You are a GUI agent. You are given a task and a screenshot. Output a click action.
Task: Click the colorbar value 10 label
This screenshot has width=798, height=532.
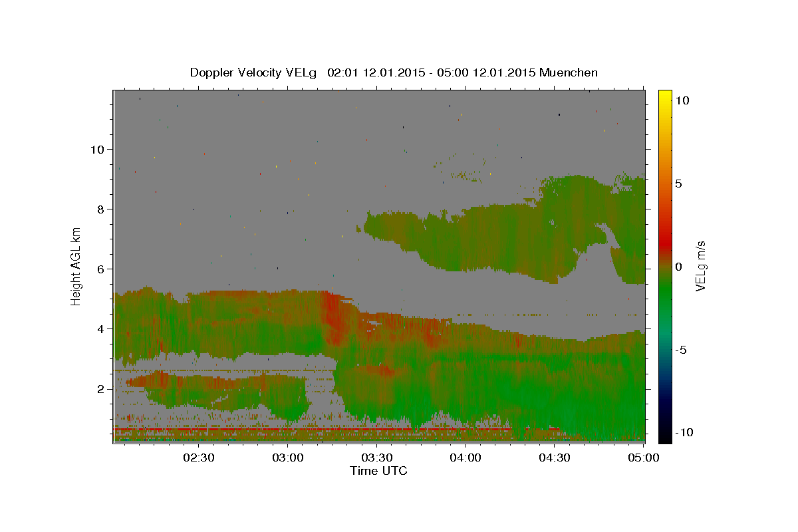click(682, 100)
